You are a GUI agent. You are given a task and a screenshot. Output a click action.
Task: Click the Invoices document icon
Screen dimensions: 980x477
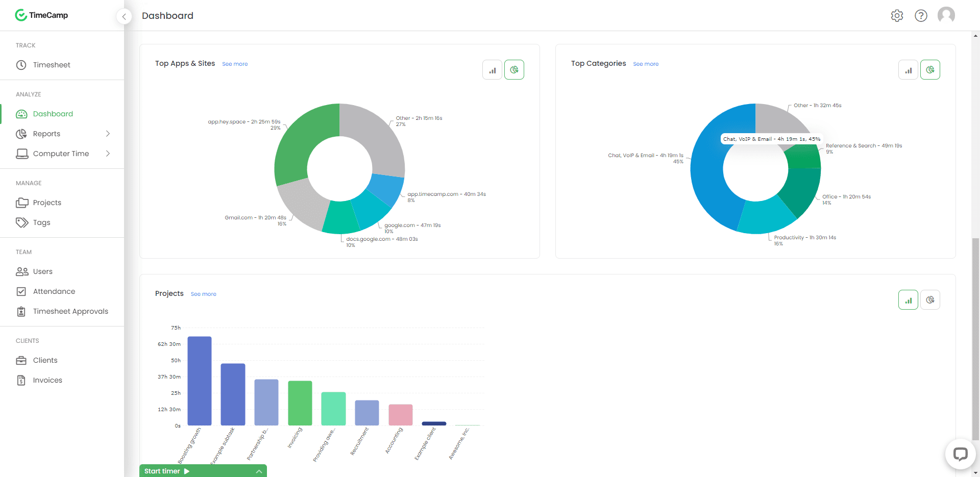[21, 380]
